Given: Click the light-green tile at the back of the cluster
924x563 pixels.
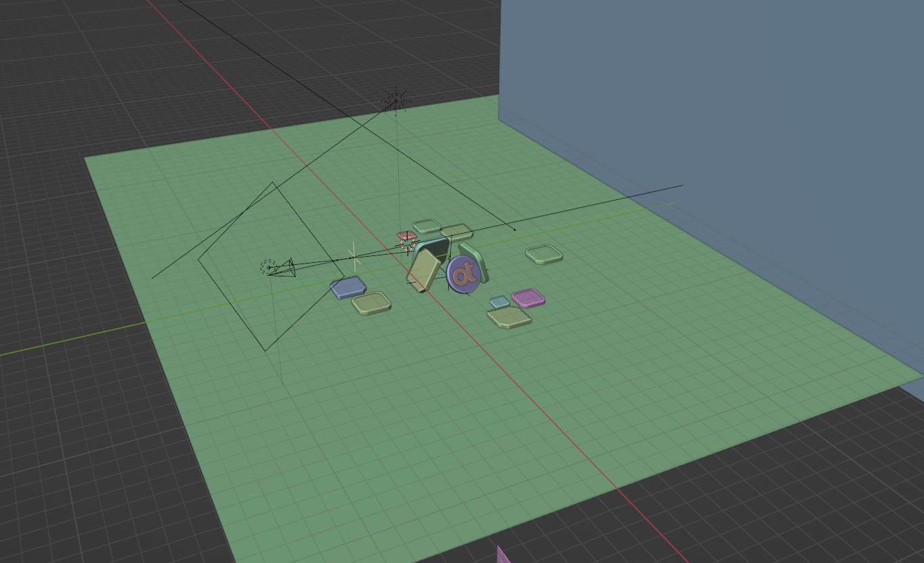Looking at the screenshot, I should coord(426,226).
